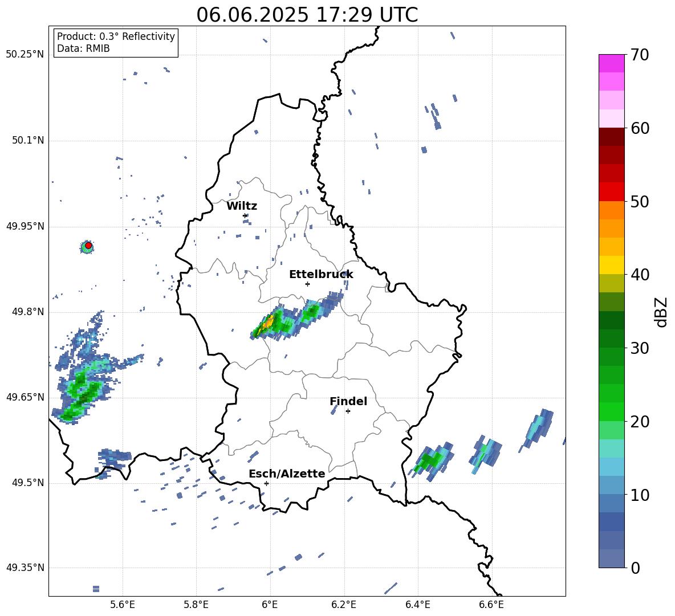Click the Esch/Alzette city label
Image resolution: width=675 pixels, height=616 pixels.
[287, 474]
